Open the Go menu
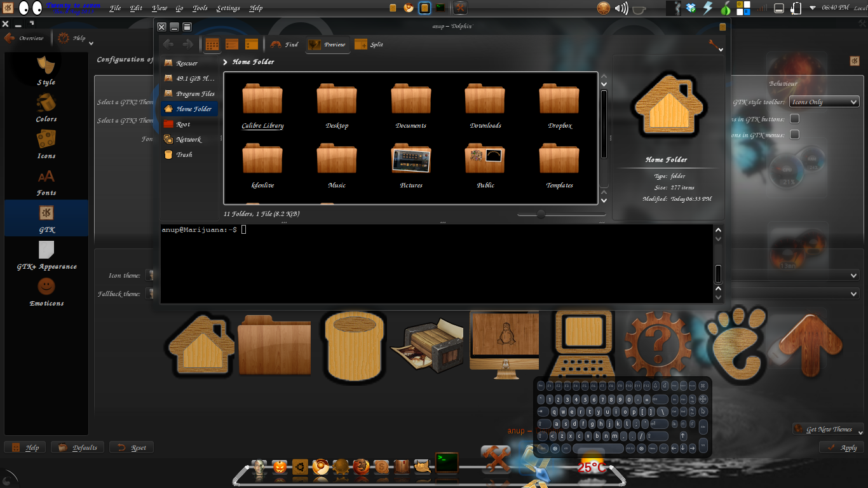Screen dimensions: 868x488 179,8
